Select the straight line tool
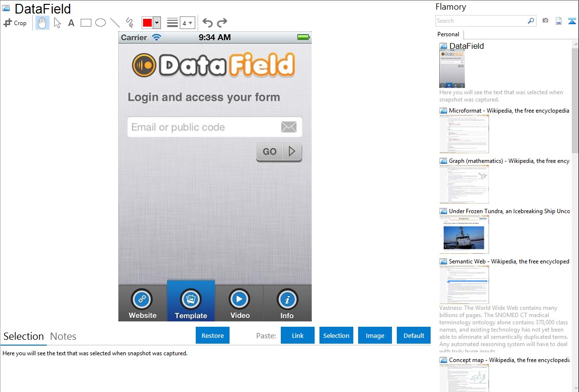The height and width of the screenshot is (392, 579). click(115, 23)
